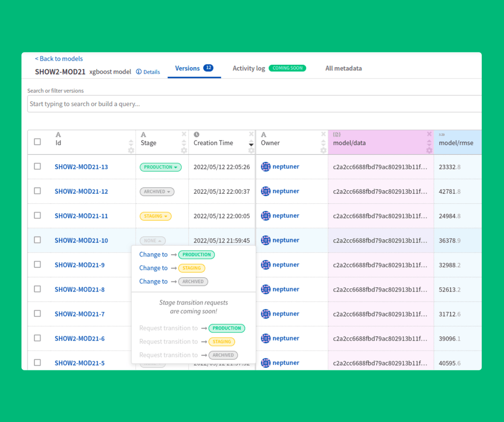This screenshot has width=504, height=422.
Task: Click the model/rmse column header
Action: (x=458, y=142)
